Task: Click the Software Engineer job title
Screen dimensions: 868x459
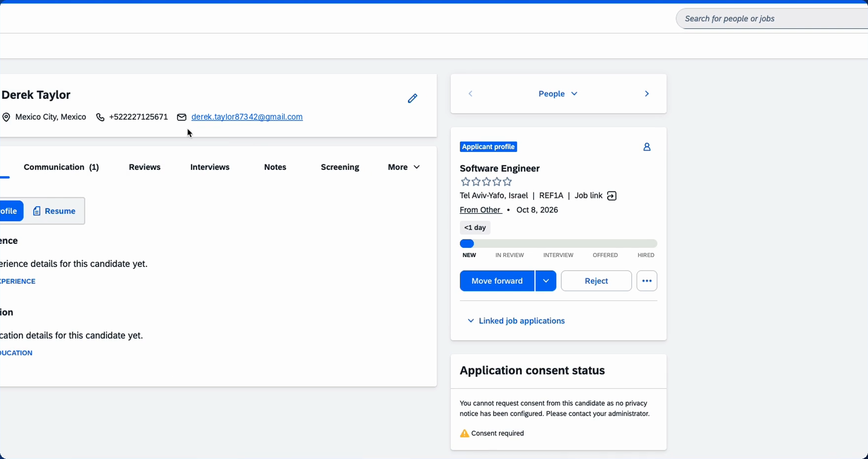Action: pyautogui.click(x=500, y=168)
